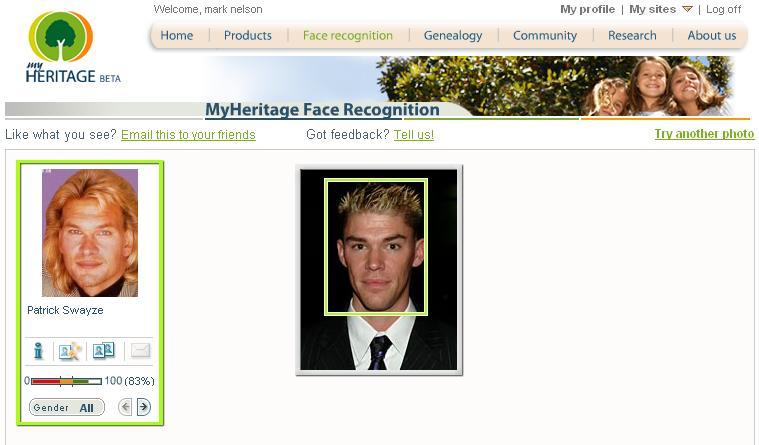Click the uploaded photo with face frame
This screenshot has width=759, height=445.
pos(379,270)
